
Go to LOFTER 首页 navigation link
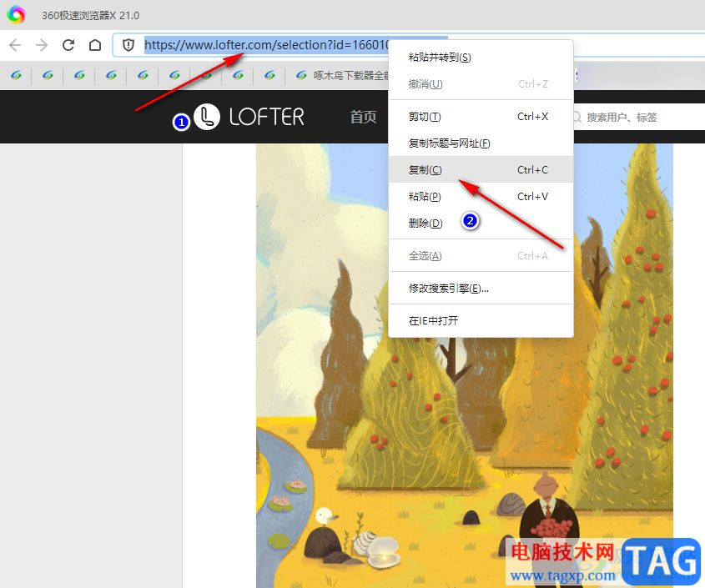[x=363, y=117]
